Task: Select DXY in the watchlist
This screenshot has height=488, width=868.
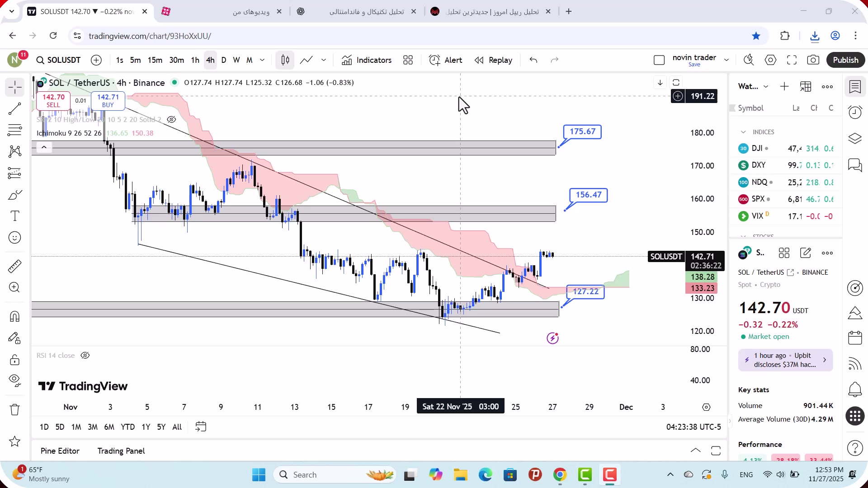Action: (786, 165)
